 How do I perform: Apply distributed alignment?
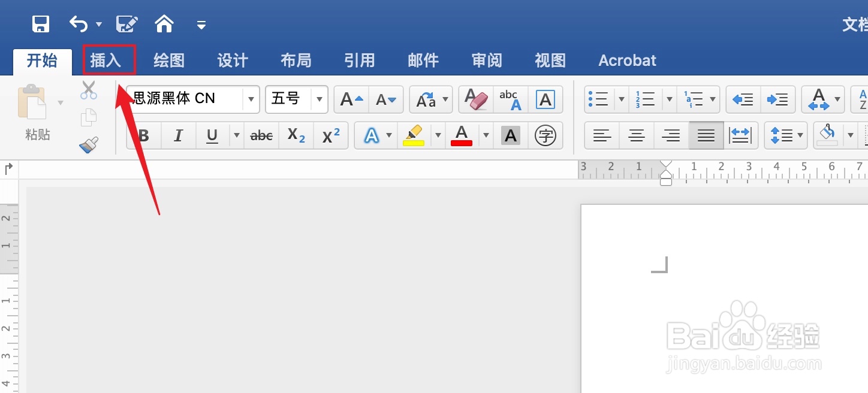coord(741,135)
